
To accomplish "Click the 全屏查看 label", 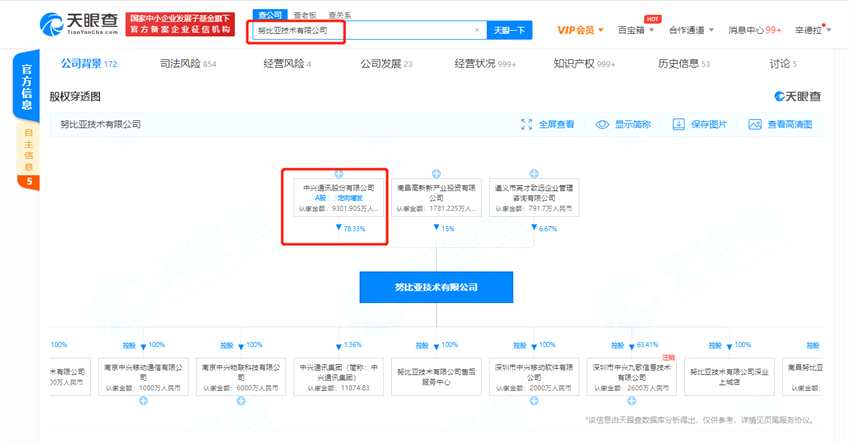I will (557, 124).
